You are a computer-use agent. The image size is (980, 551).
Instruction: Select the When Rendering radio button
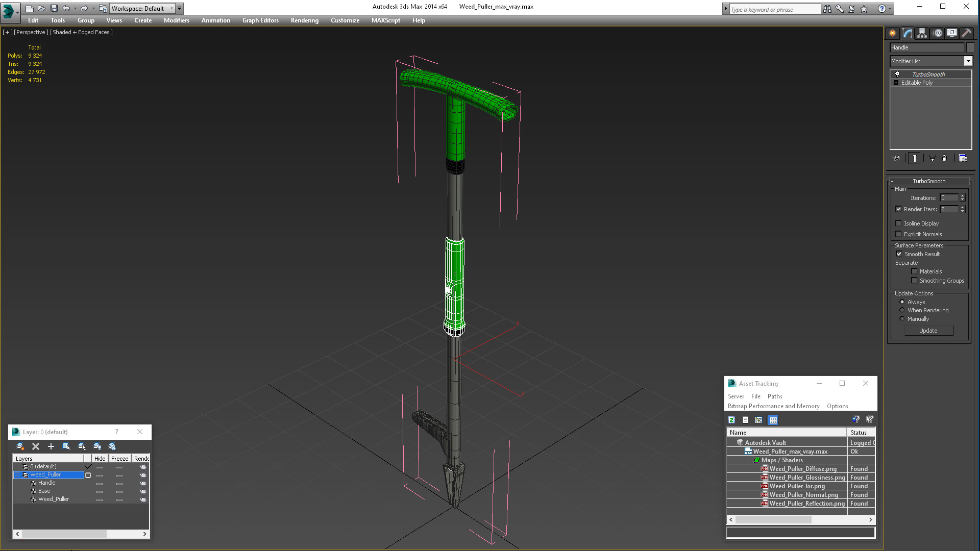coord(902,310)
